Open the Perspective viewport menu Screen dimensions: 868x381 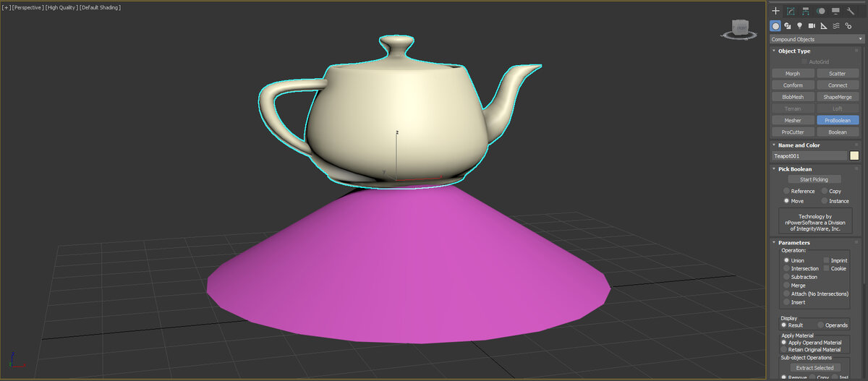click(27, 7)
